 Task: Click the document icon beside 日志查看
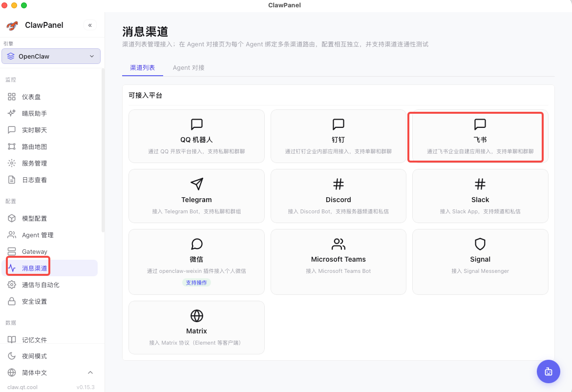12,180
